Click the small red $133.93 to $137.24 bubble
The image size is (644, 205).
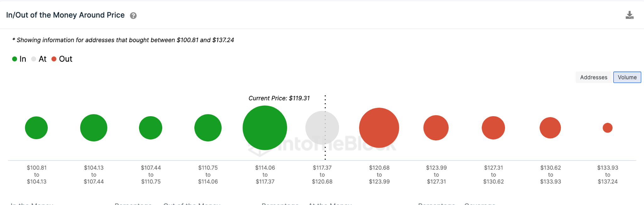pos(608,128)
